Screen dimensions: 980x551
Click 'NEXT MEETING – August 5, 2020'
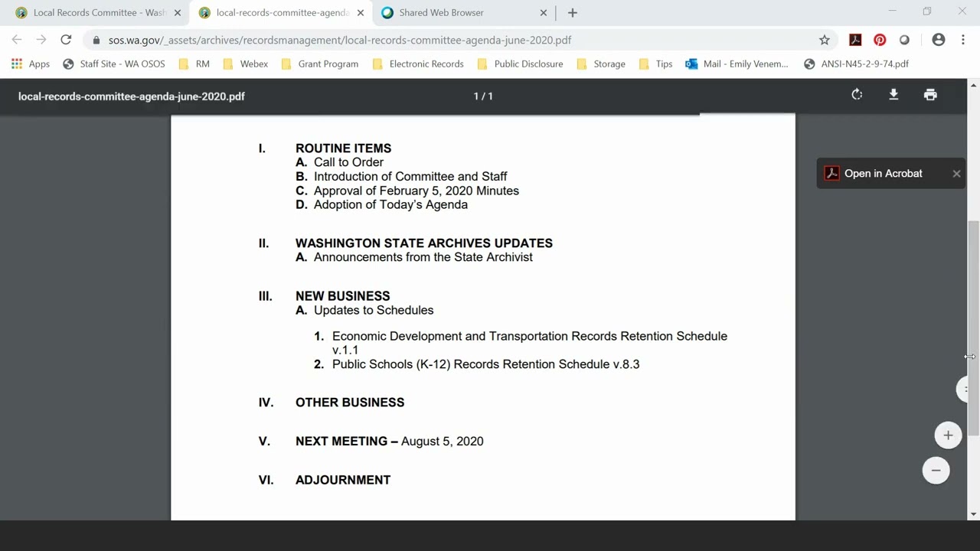tap(390, 442)
